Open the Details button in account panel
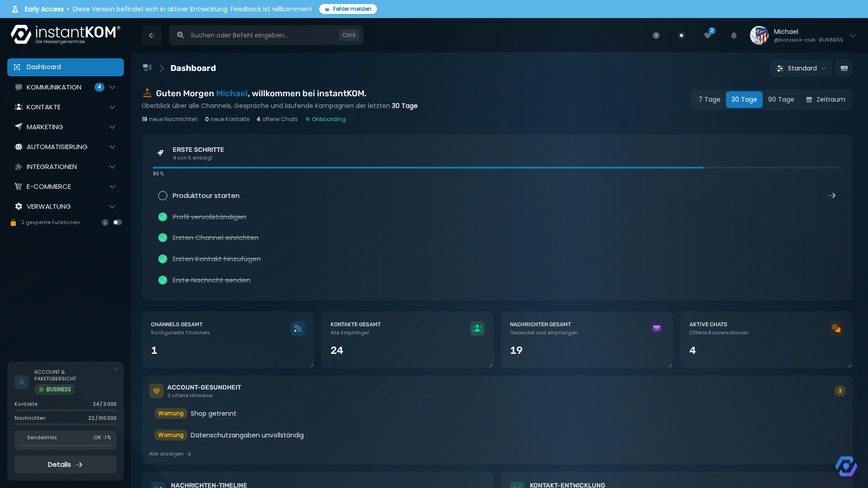Screen dimensions: 868x488 click(x=66, y=465)
